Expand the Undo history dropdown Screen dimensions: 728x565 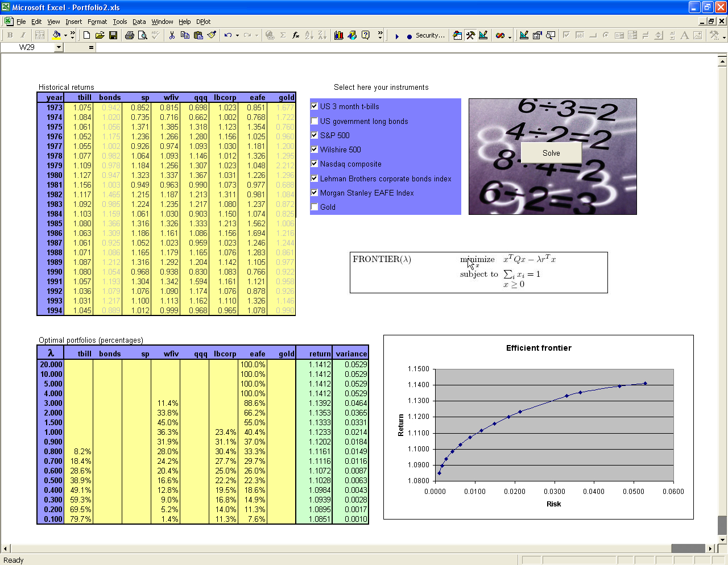pyautogui.click(x=237, y=35)
